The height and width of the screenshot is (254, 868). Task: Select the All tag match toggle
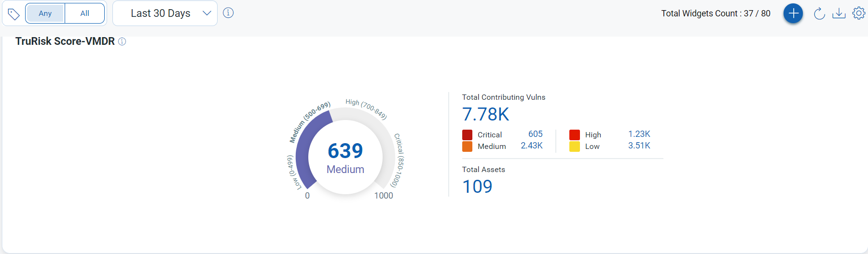85,13
